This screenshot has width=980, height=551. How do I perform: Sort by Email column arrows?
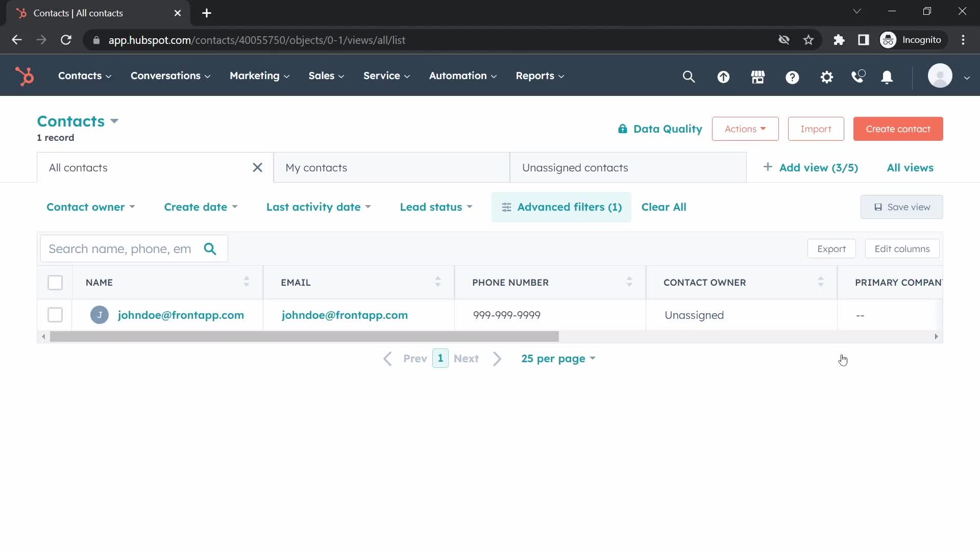click(438, 282)
